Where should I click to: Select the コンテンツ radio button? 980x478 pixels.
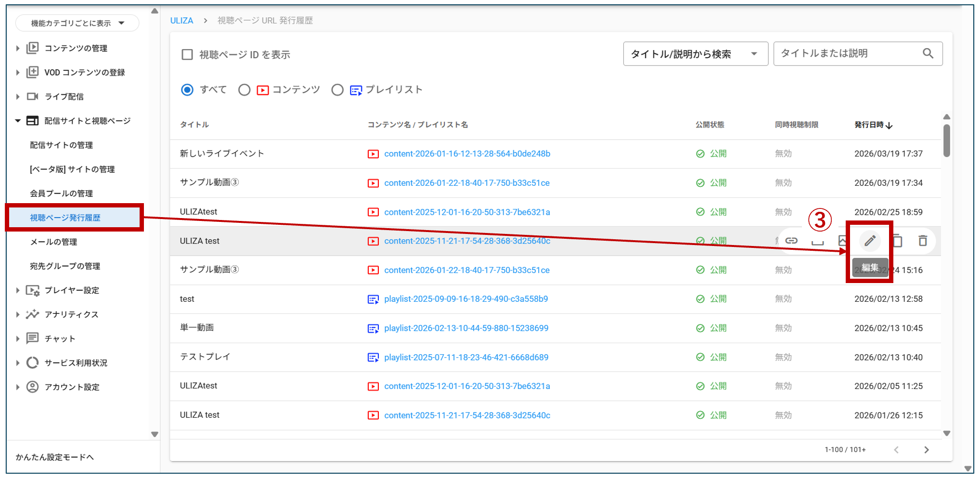click(x=245, y=90)
